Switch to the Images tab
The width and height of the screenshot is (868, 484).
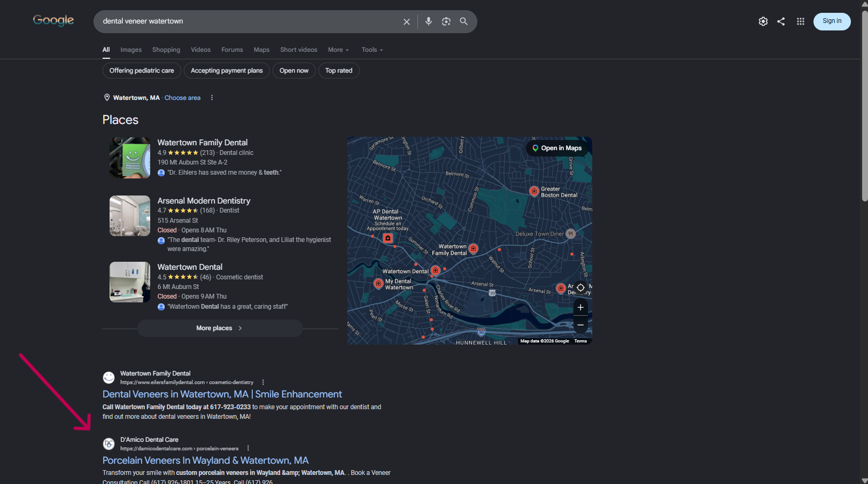coord(131,50)
